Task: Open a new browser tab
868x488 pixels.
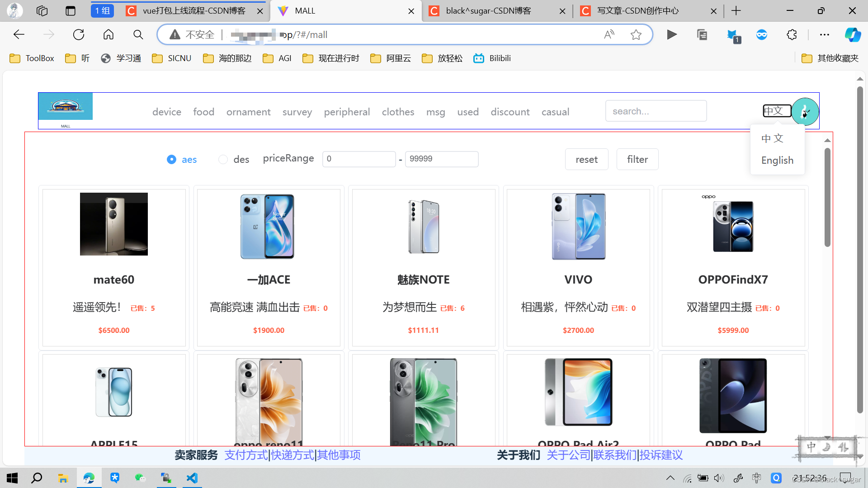Action: [x=736, y=11]
